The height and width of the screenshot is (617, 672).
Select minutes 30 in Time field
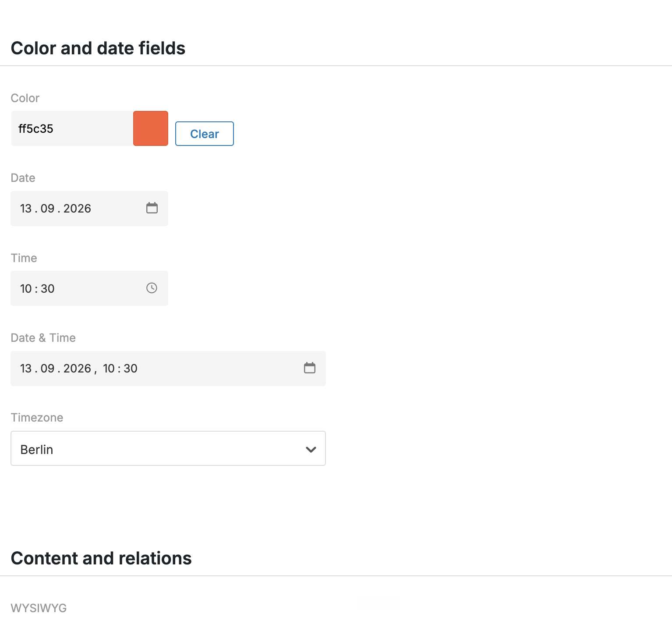[x=48, y=289]
